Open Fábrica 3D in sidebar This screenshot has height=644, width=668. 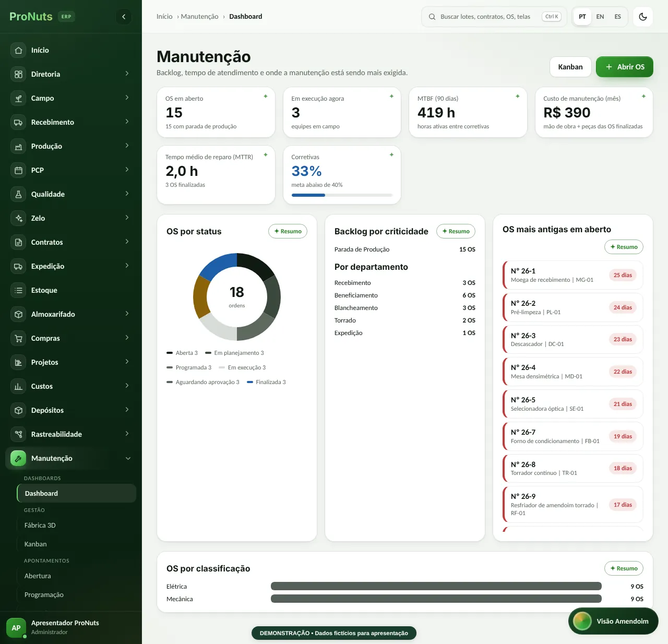pyautogui.click(x=77, y=525)
